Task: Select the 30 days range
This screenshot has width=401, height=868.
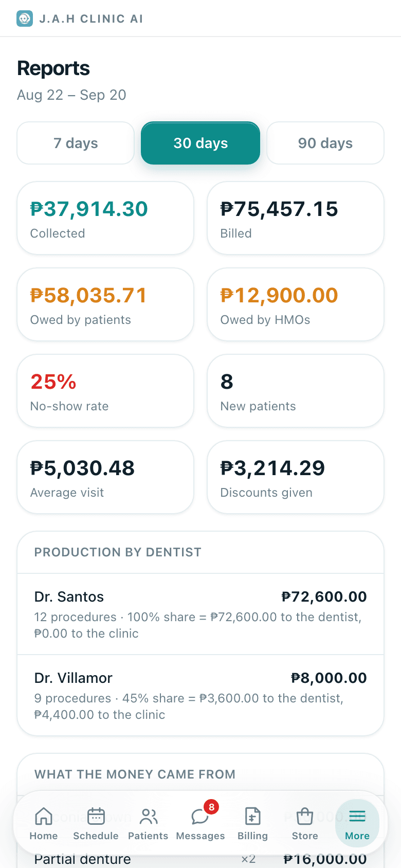Action: tap(200, 143)
